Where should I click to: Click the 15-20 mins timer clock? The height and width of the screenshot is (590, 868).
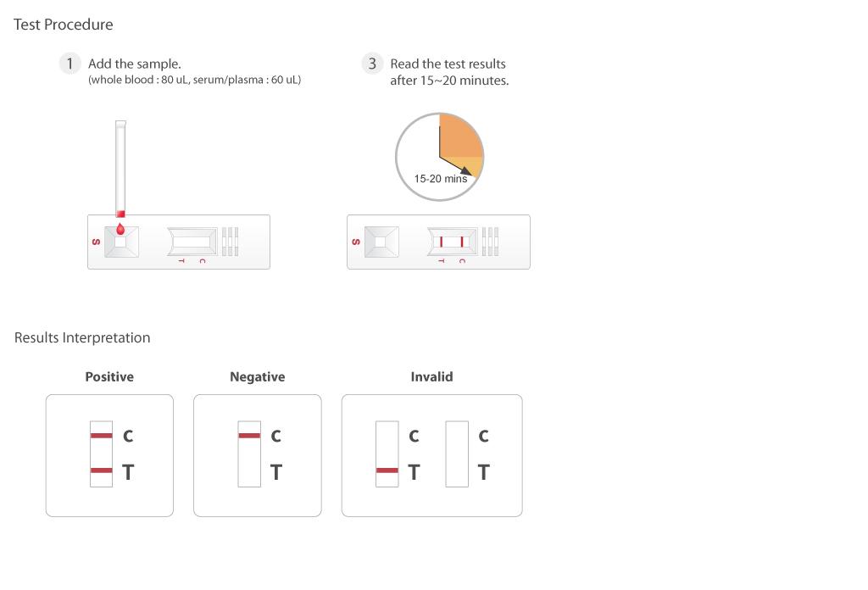440,157
